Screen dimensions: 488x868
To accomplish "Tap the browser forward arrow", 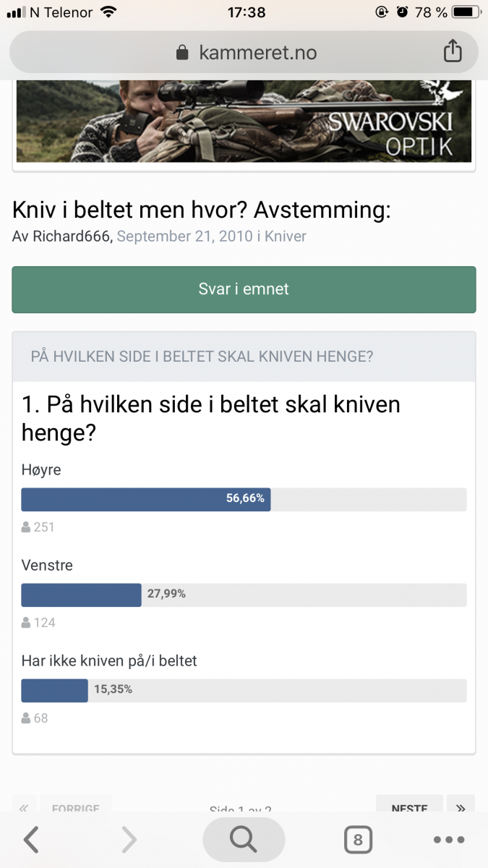I will click(x=129, y=840).
